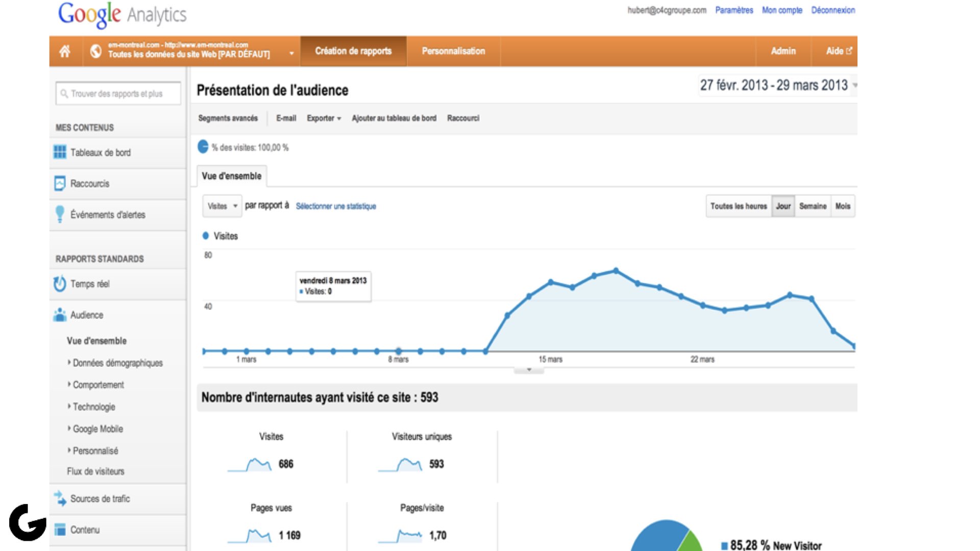
Task: Click the Contenu label
Action: point(85,530)
